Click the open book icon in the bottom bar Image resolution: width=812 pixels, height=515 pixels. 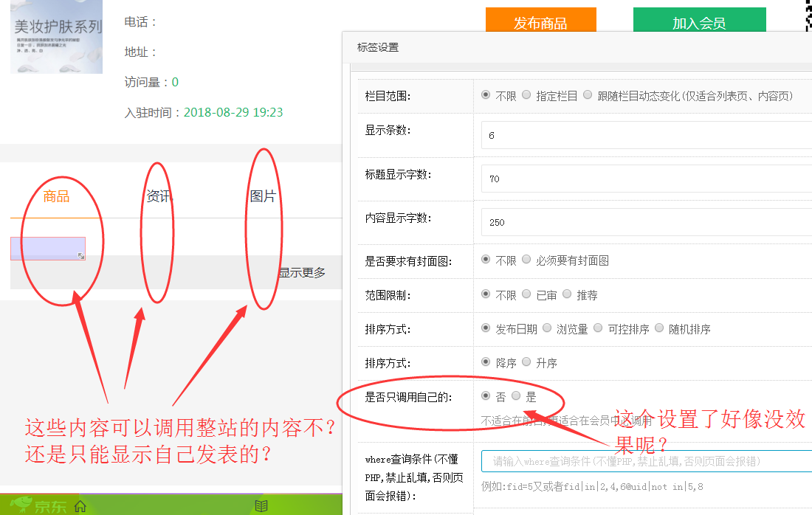[x=261, y=506]
